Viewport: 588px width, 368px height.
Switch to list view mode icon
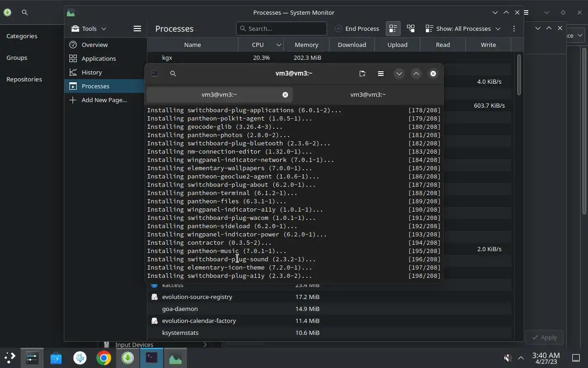tap(393, 29)
